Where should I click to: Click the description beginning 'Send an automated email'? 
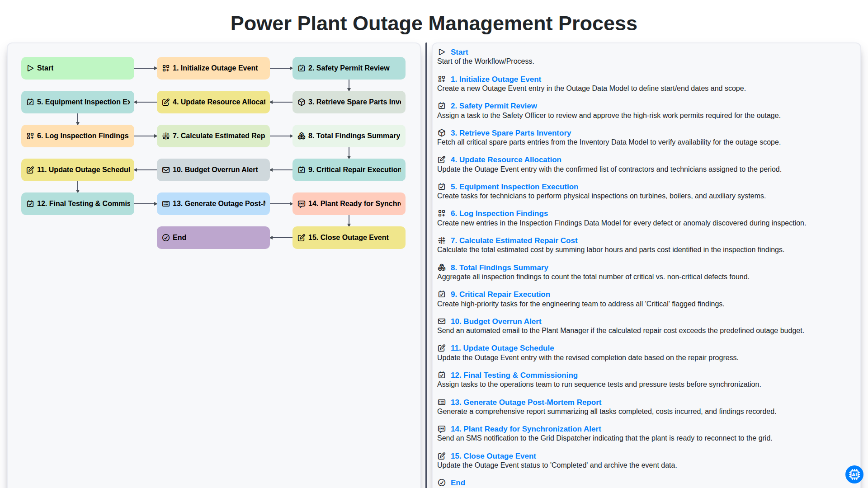(620, 331)
